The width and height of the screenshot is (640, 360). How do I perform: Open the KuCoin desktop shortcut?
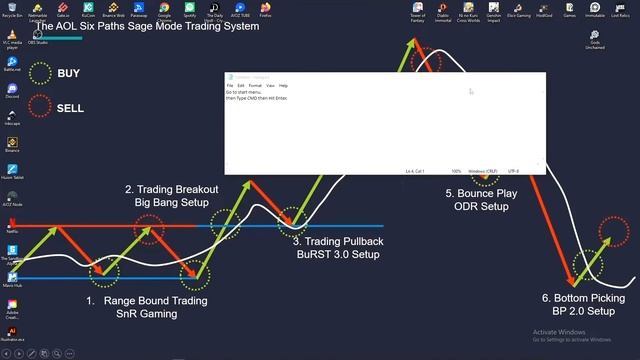tap(88, 10)
